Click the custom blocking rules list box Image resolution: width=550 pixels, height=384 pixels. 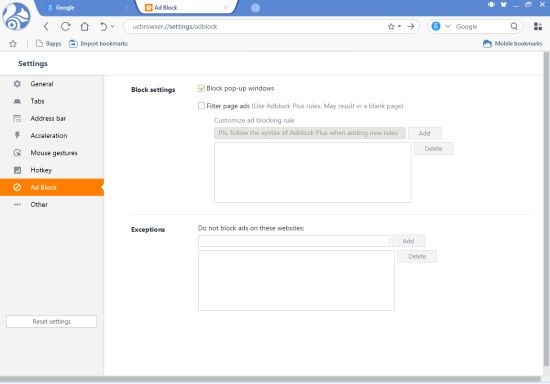pyautogui.click(x=313, y=172)
